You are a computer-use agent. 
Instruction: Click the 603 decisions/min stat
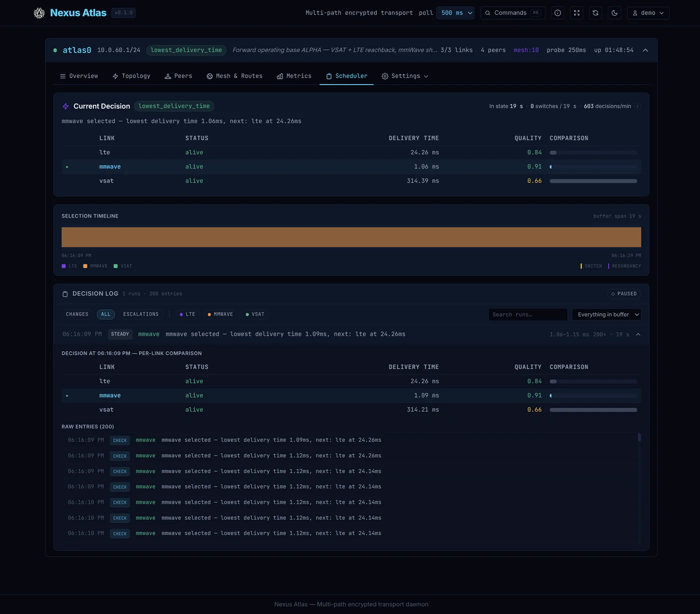coord(607,106)
